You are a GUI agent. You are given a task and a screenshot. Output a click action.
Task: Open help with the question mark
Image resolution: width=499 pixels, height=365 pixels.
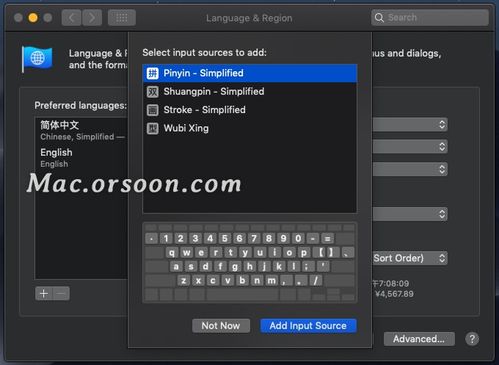click(472, 339)
